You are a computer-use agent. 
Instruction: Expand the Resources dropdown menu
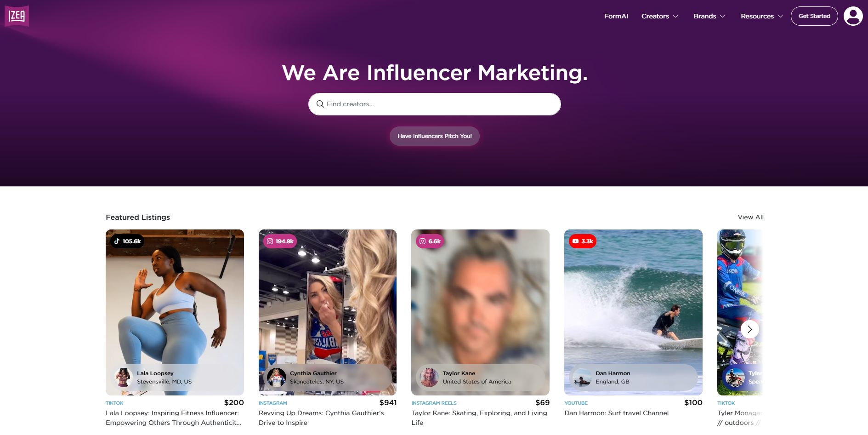[762, 16]
